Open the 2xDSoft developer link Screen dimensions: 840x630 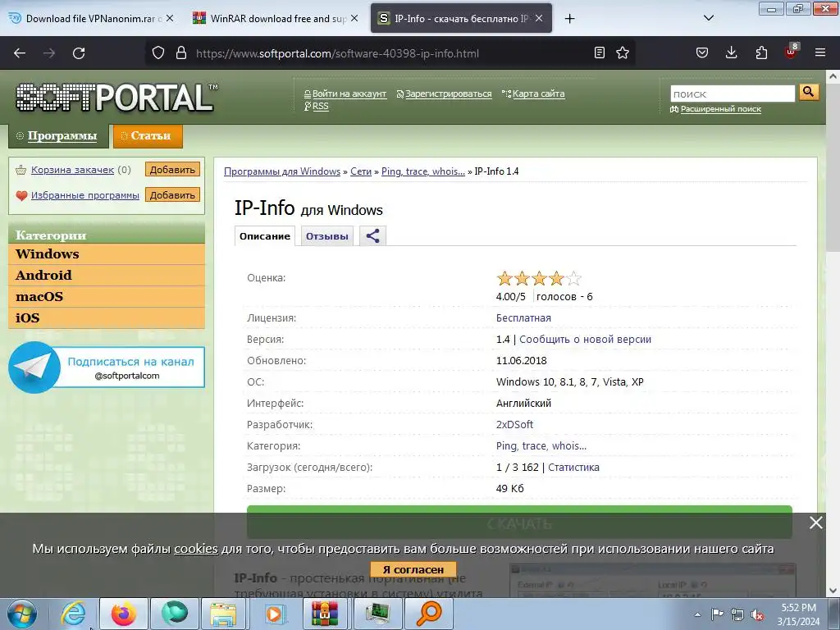tap(514, 424)
